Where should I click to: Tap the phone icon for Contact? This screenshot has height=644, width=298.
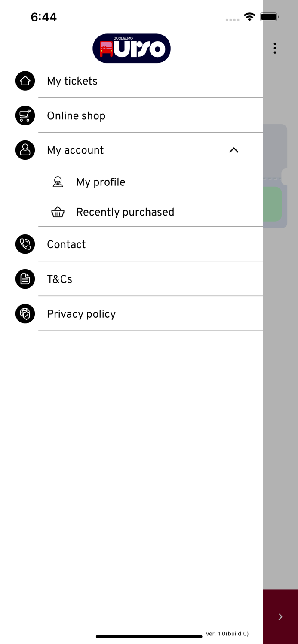tap(25, 244)
